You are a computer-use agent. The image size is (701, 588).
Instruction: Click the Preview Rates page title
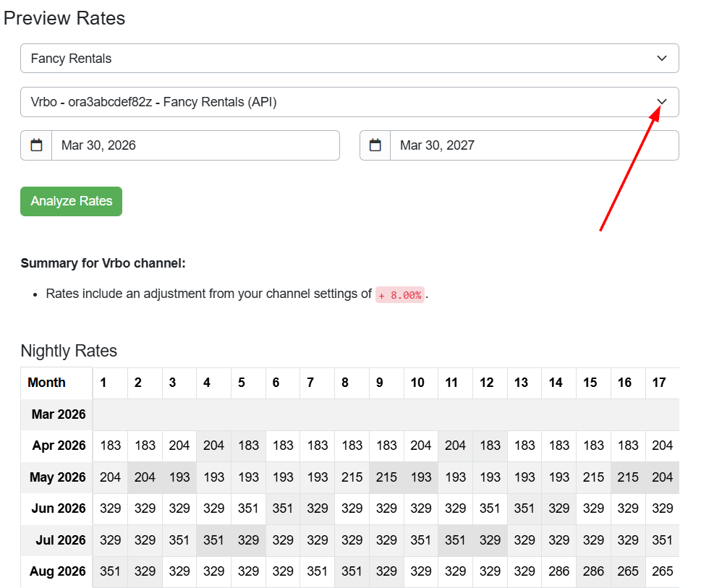click(x=64, y=18)
